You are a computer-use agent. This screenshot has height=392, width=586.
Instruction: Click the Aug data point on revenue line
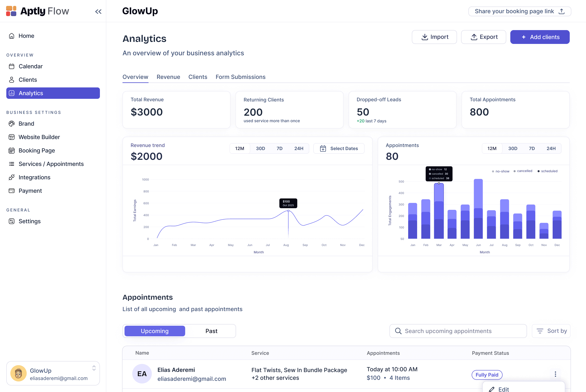click(288, 211)
